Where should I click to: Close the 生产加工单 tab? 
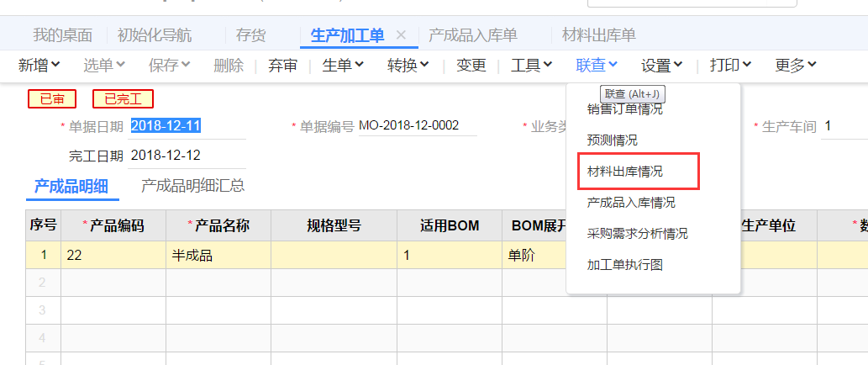click(401, 35)
